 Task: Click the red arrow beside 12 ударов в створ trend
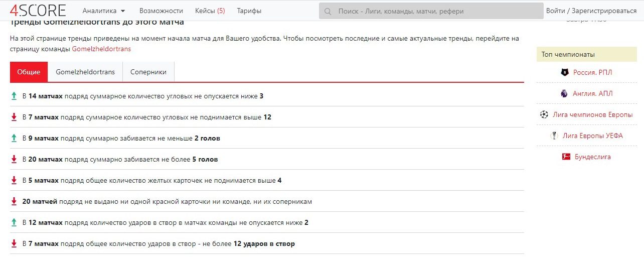[x=14, y=243]
